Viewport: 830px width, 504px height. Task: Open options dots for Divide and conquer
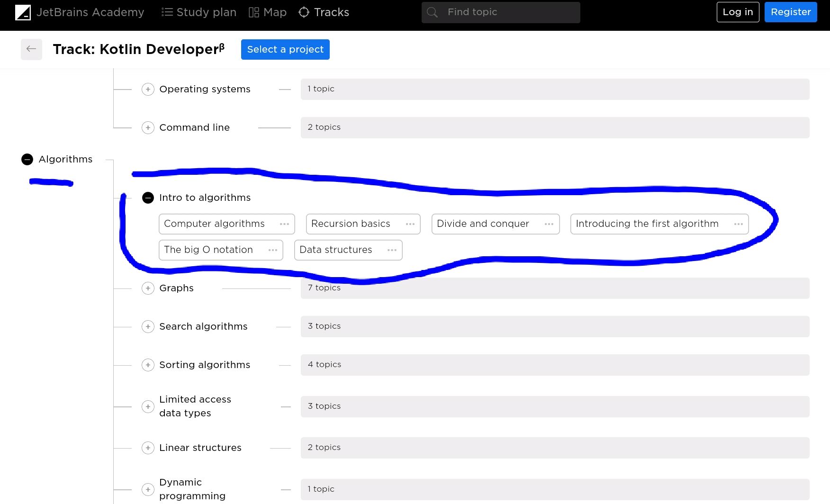pyautogui.click(x=549, y=224)
